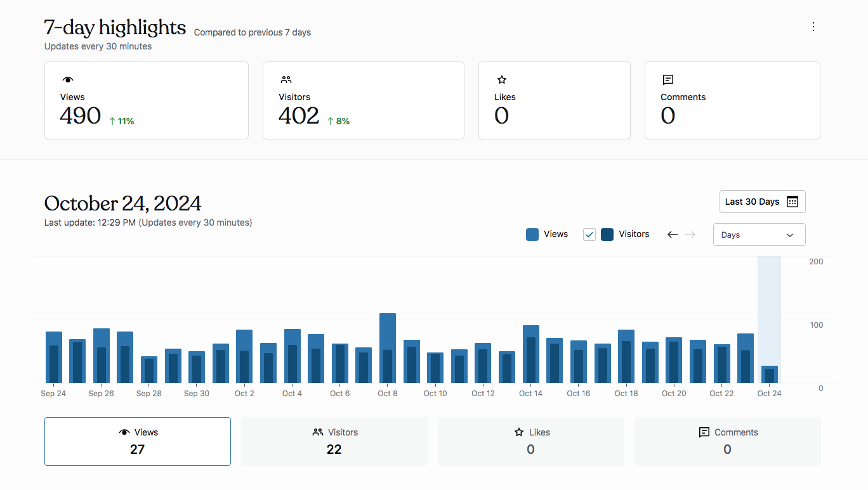Select the Views tab below the chart

coord(138,441)
